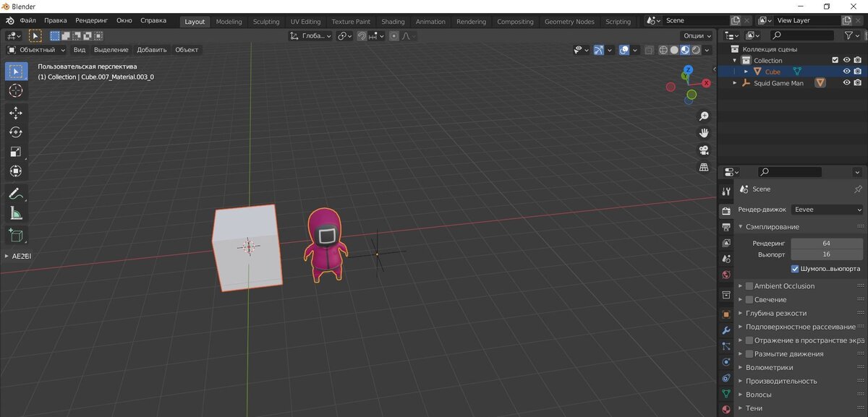Viewport: 868px width, 417px height.
Task: Hide Cube in viewport via eye icon
Action: coord(846,72)
